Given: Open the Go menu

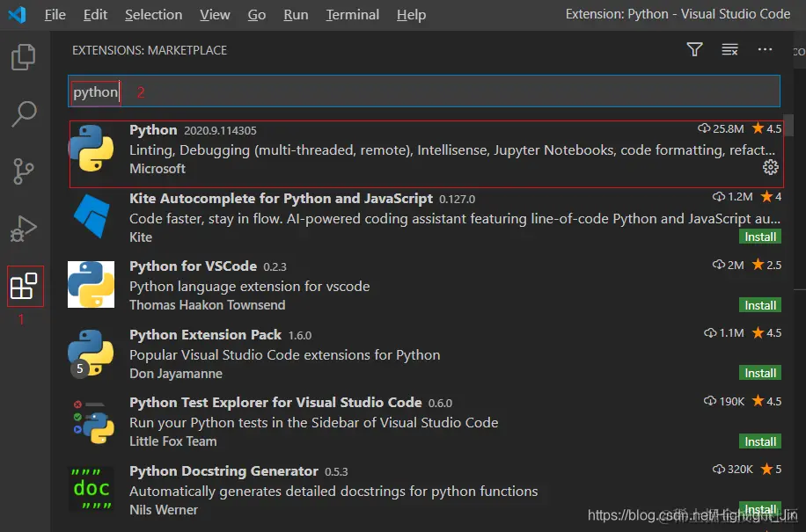Looking at the screenshot, I should tap(257, 14).
